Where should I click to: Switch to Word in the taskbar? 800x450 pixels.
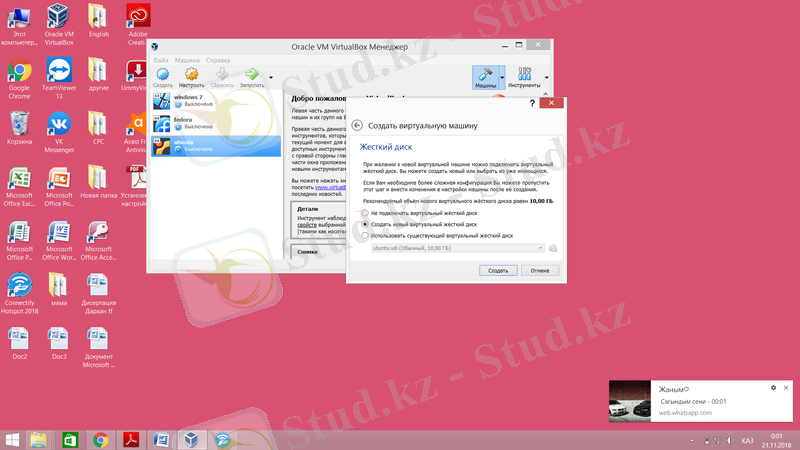click(x=161, y=440)
